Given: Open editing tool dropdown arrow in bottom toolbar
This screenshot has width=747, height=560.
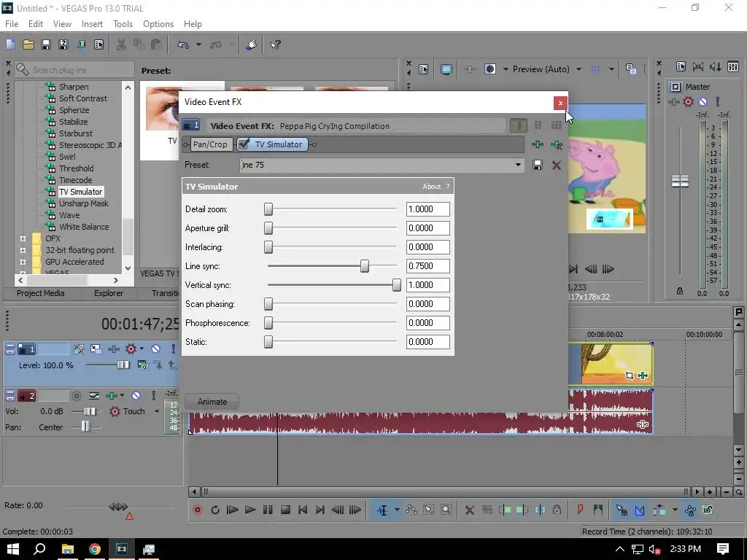Looking at the screenshot, I should (x=397, y=510).
